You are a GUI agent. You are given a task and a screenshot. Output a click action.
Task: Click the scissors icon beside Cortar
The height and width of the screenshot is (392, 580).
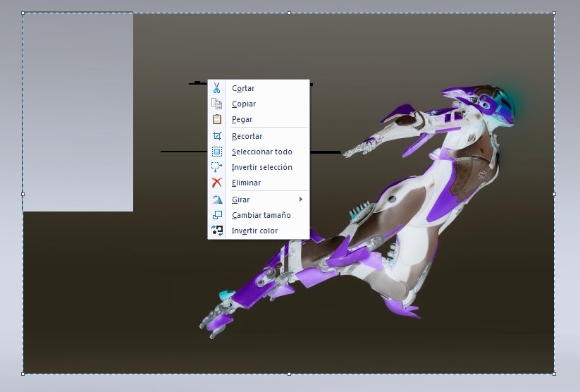coord(217,88)
